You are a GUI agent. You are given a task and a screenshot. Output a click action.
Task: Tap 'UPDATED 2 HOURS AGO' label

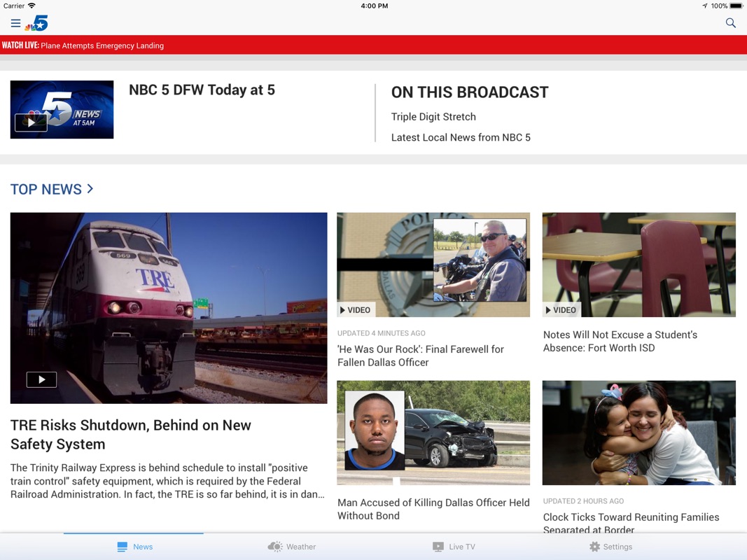[x=584, y=501]
